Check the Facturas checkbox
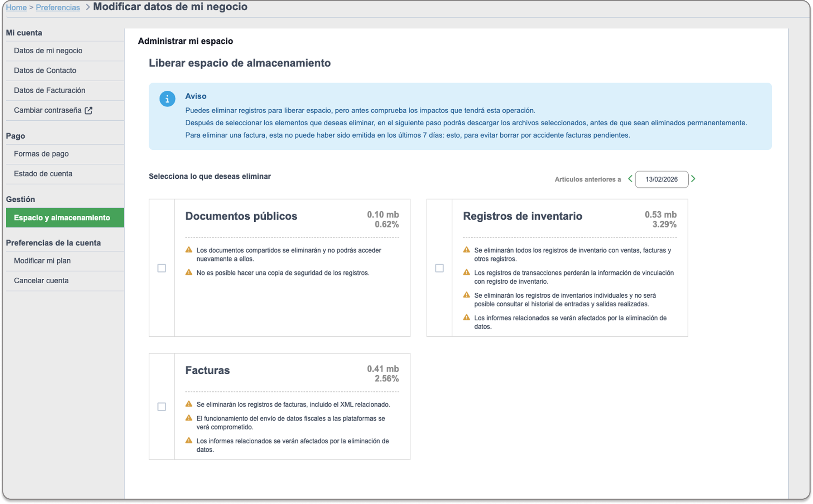Viewport: 813px width, 504px height. [162, 407]
